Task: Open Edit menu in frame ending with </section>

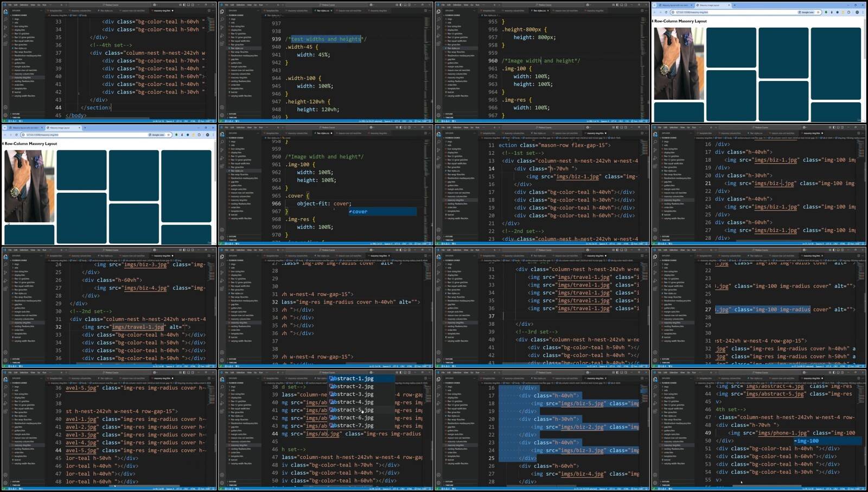Action: pyautogui.click(x=16, y=5)
